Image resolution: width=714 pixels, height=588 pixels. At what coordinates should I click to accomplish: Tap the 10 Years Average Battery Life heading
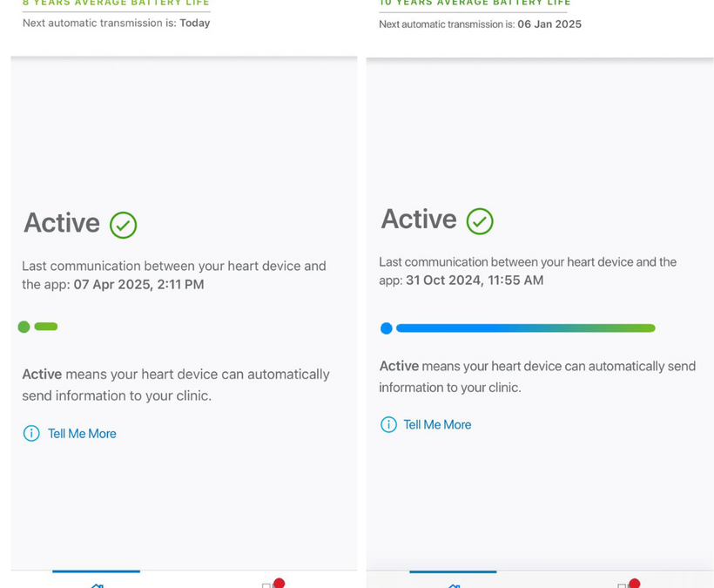pyautogui.click(x=475, y=3)
